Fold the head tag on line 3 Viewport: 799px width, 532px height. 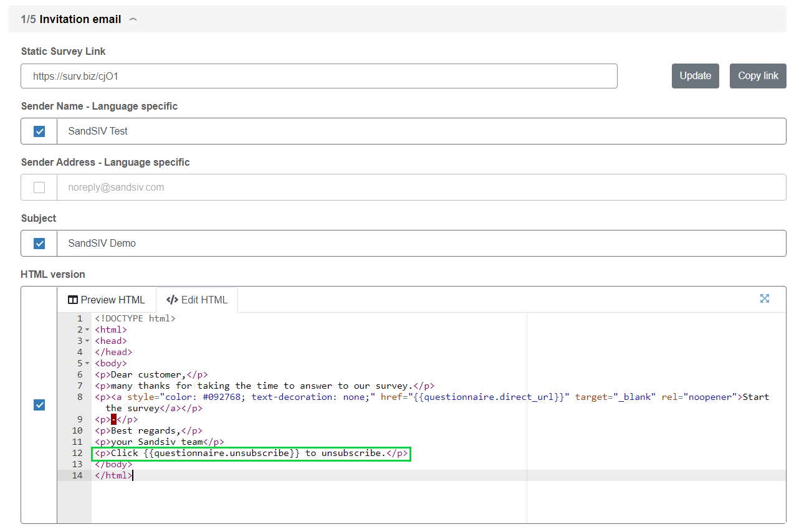pyautogui.click(x=87, y=341)
